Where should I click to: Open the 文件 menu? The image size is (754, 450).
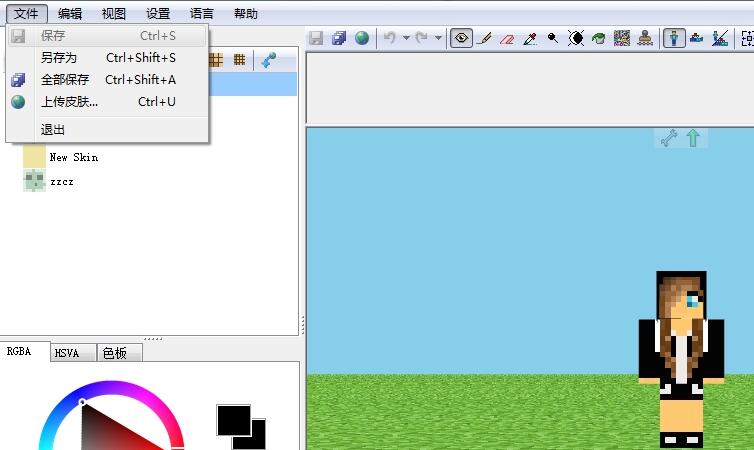(x=26, y=13)
